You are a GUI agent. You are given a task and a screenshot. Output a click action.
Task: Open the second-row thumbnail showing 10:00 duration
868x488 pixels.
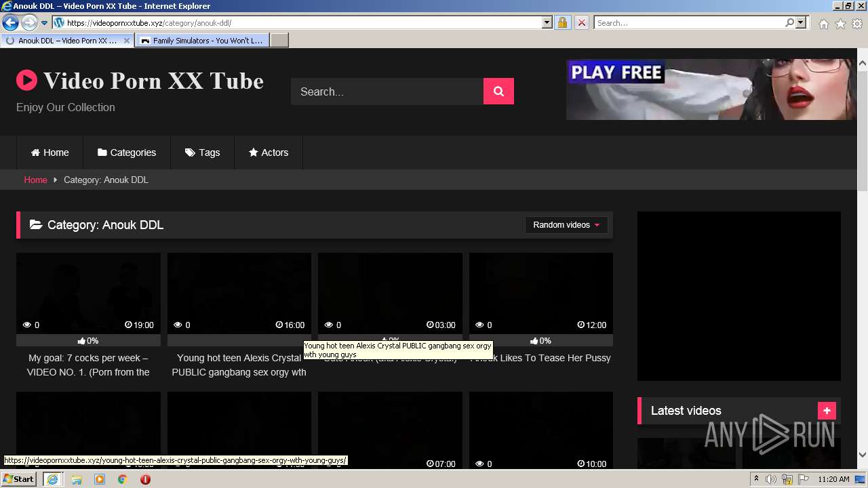(541, 430)
